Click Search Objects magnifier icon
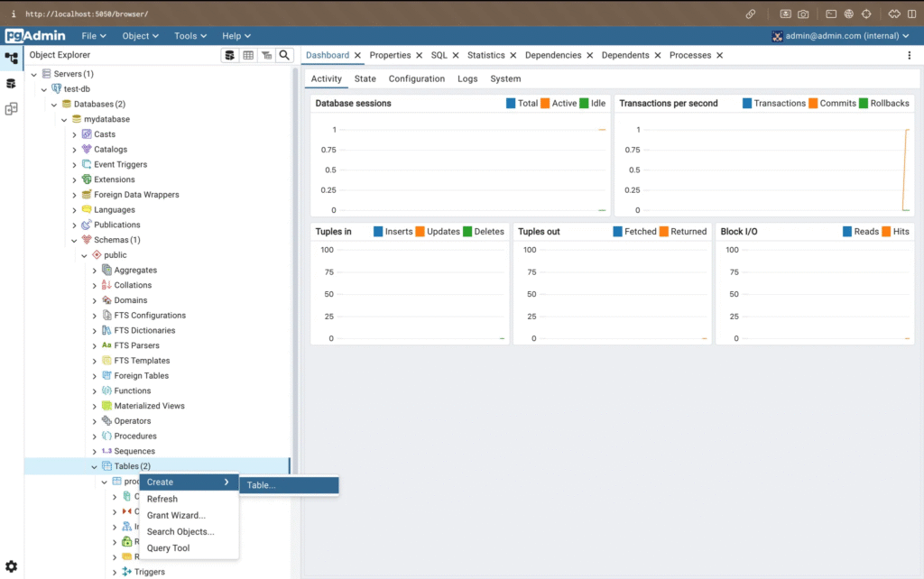 (x=284, y=55)
